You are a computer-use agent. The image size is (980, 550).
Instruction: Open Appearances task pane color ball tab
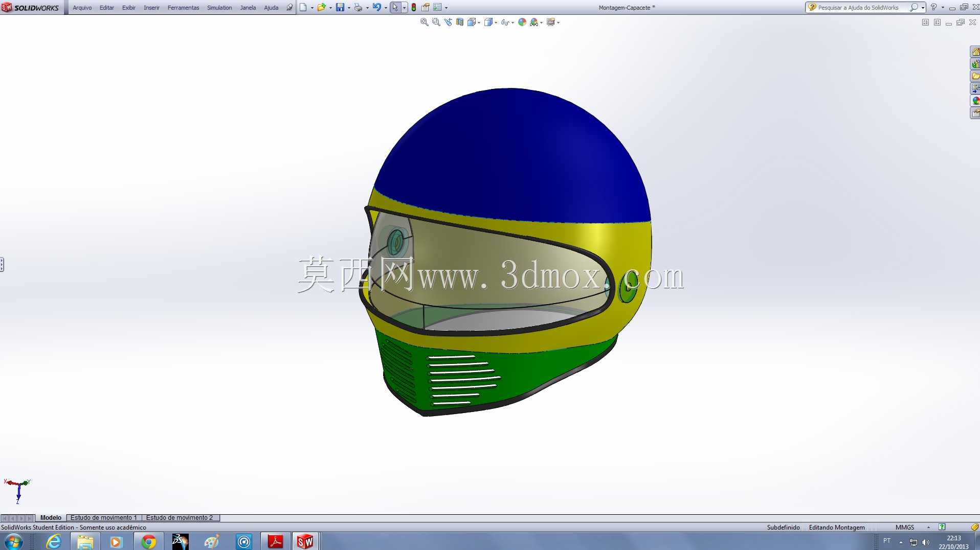click(975, 101)
